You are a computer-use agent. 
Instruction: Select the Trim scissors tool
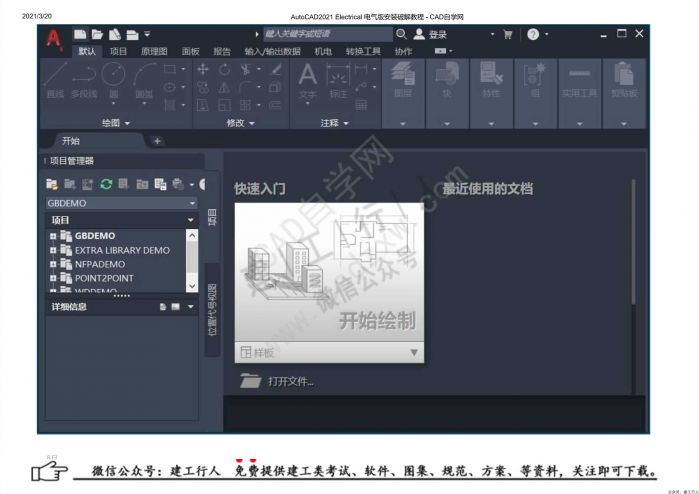[x=245, y=69]
